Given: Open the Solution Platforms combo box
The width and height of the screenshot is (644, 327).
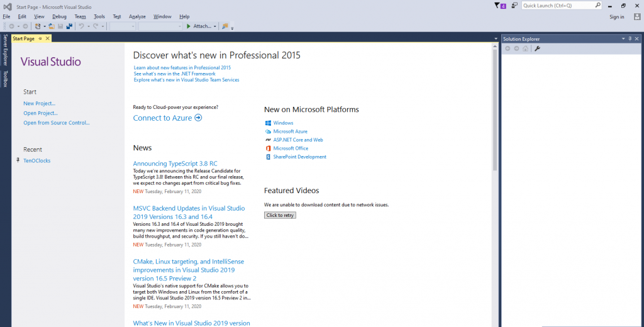Looking at the screenshot, I should tap(160, 26).
